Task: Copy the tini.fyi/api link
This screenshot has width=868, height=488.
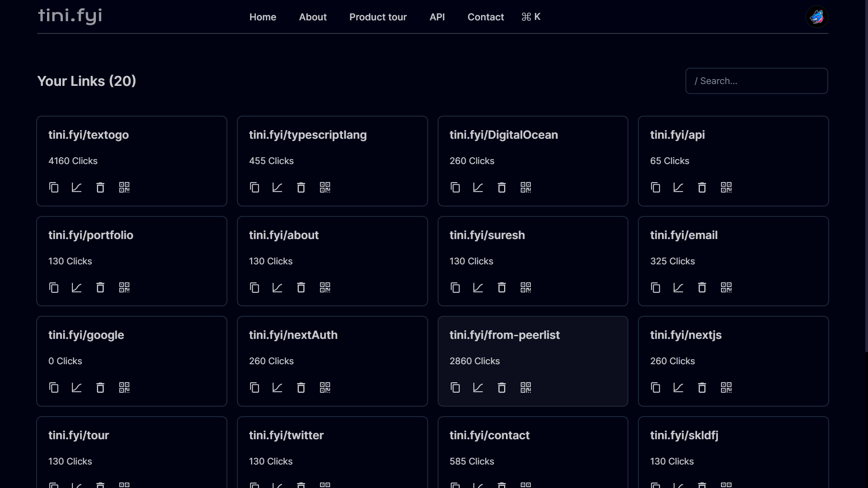Action: 656,188
